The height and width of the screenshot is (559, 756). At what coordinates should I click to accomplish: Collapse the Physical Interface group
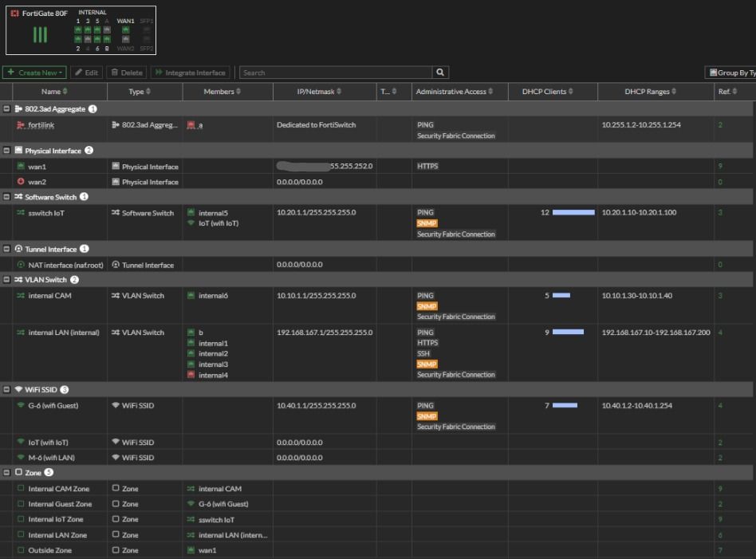(7, 151)
